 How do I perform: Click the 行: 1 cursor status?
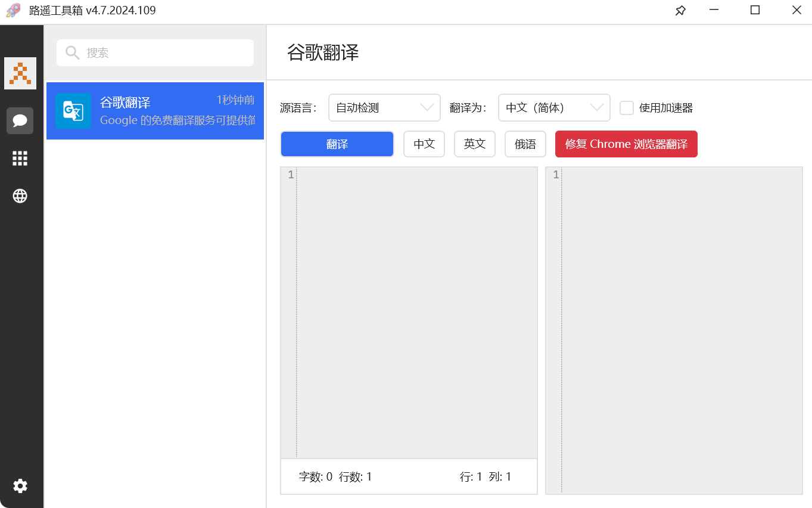[471, 477]
